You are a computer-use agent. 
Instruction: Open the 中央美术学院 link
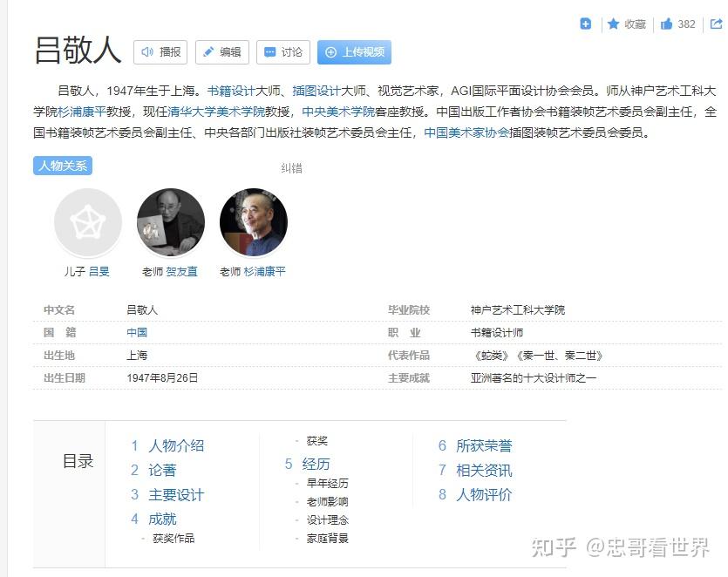(338, 112)
